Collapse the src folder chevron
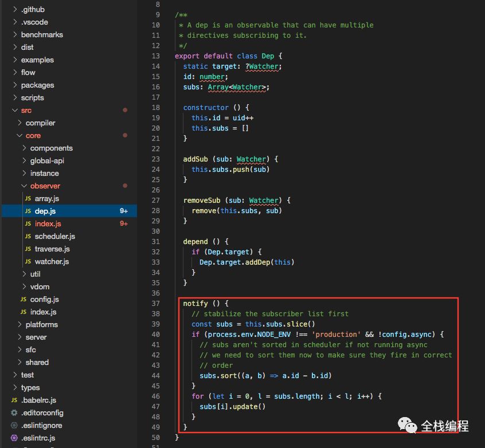This screenshot has width=485, height=448. click(15, 111)
